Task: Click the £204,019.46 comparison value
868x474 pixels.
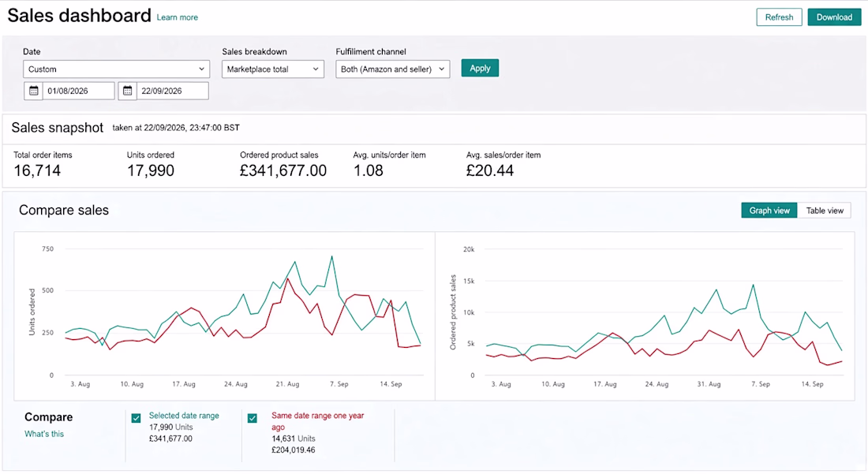Action: [x=294, y=450]
